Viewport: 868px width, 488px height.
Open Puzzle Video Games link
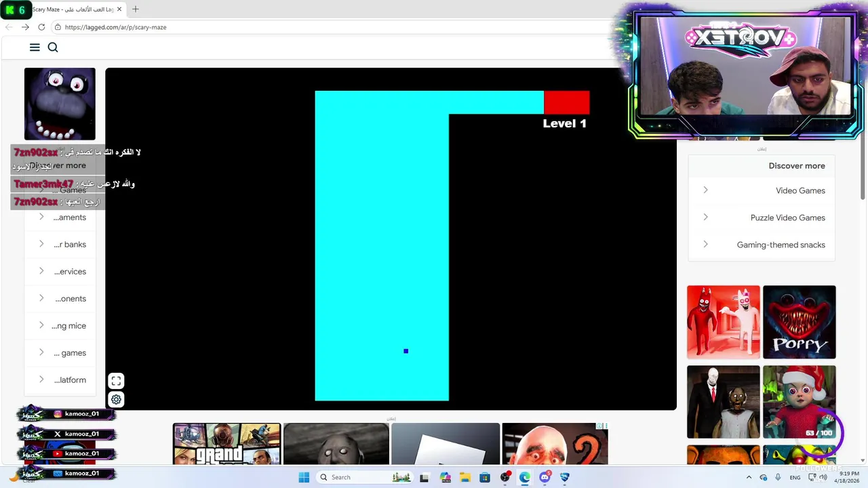[x=787, y=218]
